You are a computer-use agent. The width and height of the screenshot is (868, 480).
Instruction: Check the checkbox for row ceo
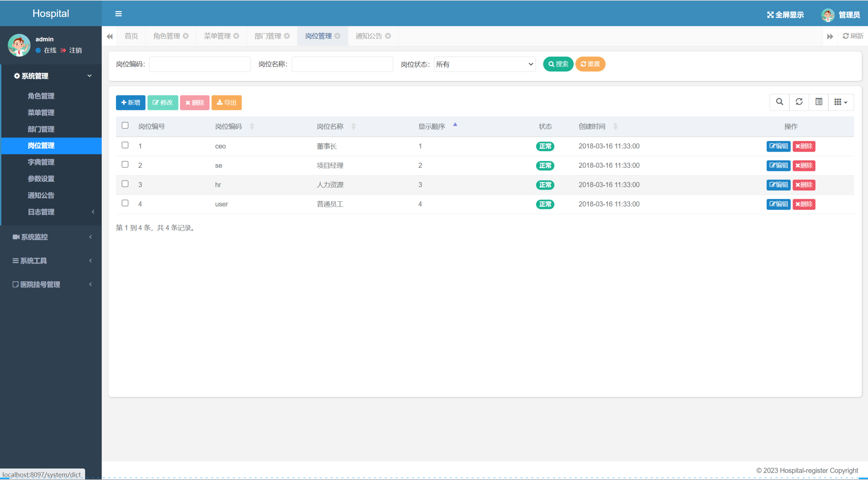125,145
